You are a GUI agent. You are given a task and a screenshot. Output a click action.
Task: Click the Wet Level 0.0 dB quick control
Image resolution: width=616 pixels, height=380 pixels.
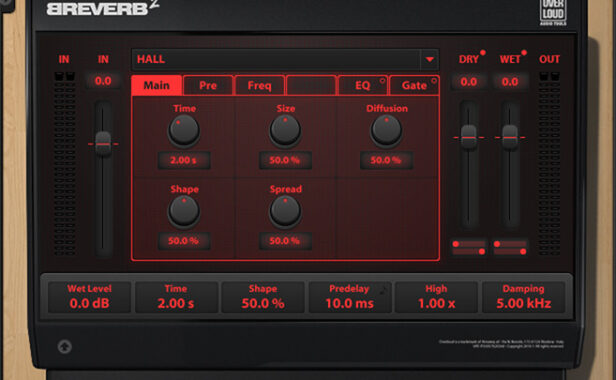point(90,297)
